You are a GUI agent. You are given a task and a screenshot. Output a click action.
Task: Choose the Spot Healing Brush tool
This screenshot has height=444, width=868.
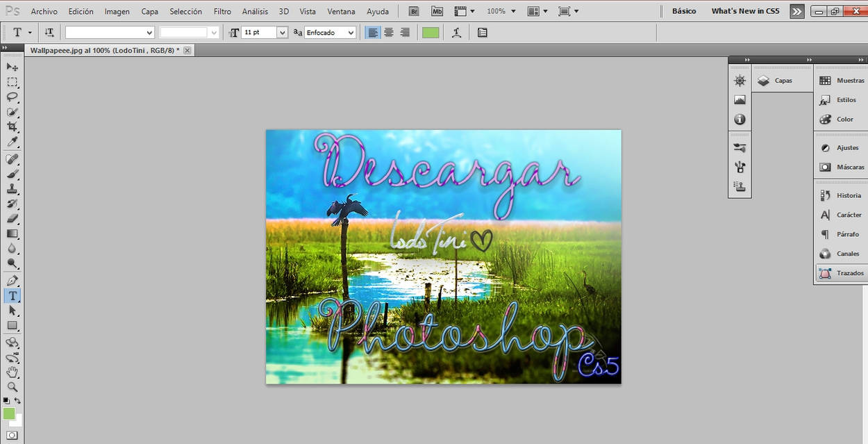12,159
